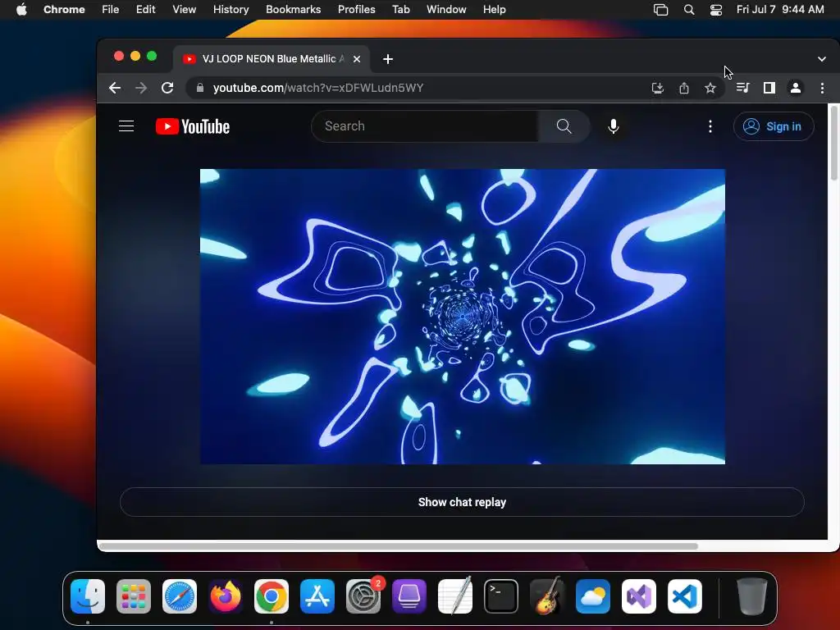The height and width of the screenshot is (630, 840).
Task: Open Chrome three-dot customize menu
Action: click(822, 88)
